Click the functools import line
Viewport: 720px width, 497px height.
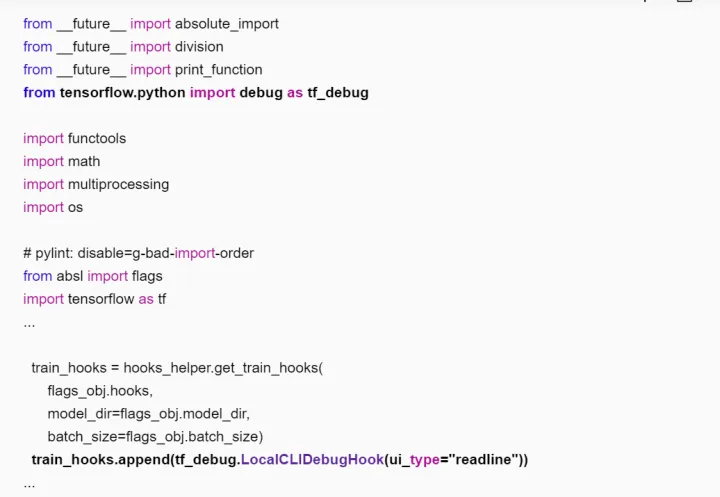click(75, 138)
